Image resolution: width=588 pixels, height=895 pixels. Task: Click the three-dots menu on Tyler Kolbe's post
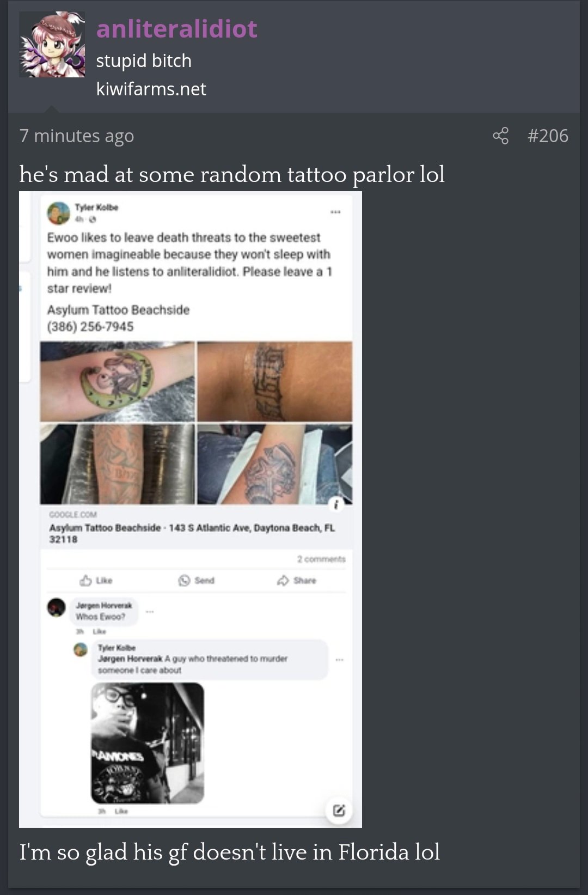click(x=335, y=212)
